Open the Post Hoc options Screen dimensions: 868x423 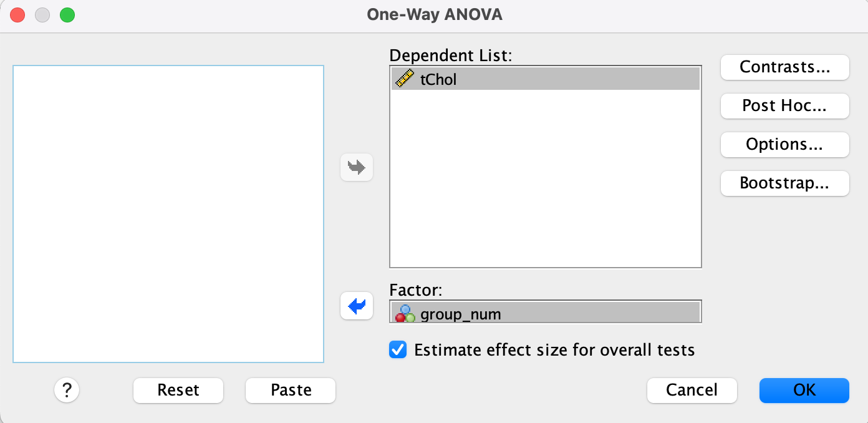coord(784,106)
